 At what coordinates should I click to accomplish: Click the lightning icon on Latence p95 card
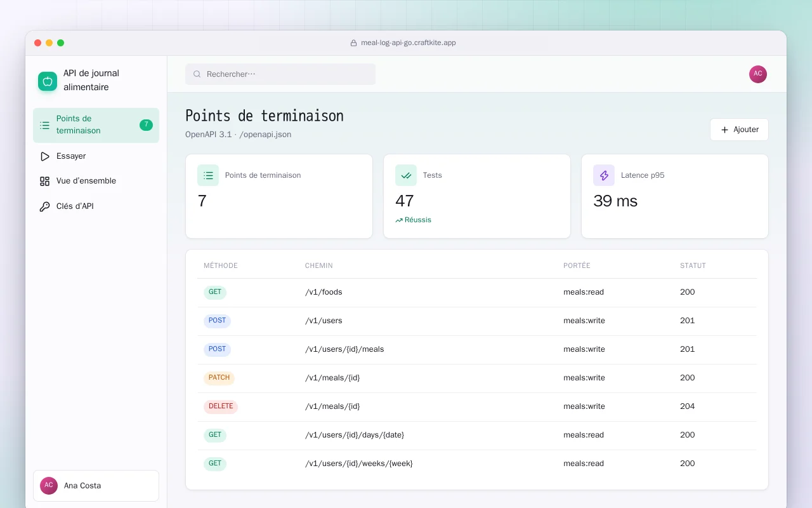pyautogui.click(x=604, y=175)
